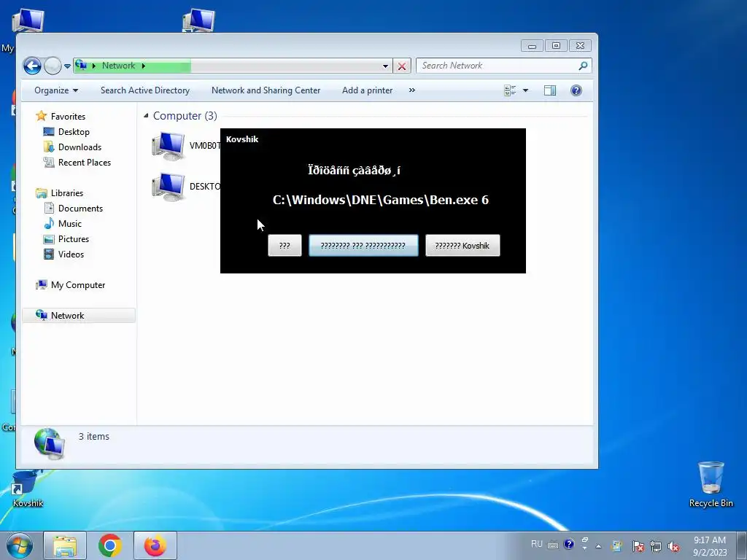Select Downloads in Favorites
The height and width of the screenshot is (560, 747).
72,147
